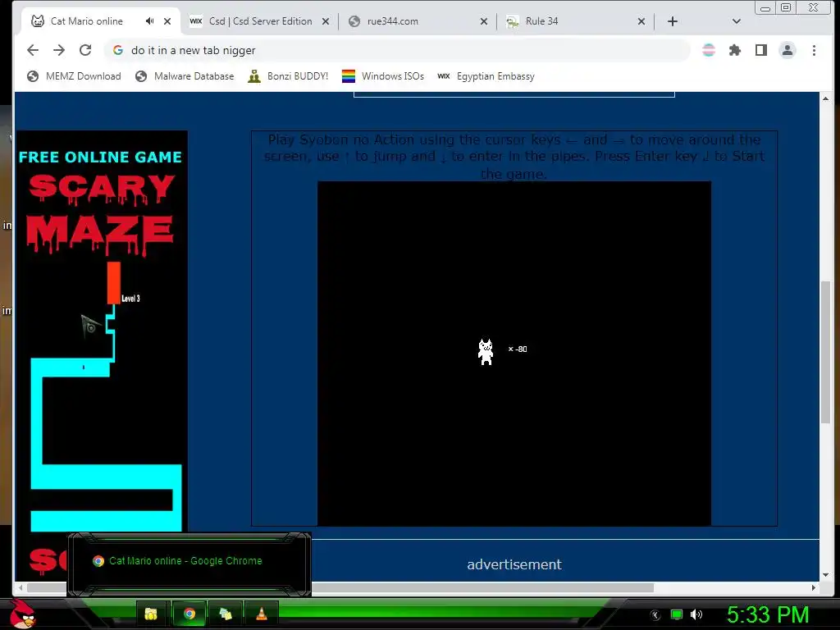The width and height of the screenshot is (840, 630).
Task: Go forward with the forward arrow
Action: (x=59, y=50)
